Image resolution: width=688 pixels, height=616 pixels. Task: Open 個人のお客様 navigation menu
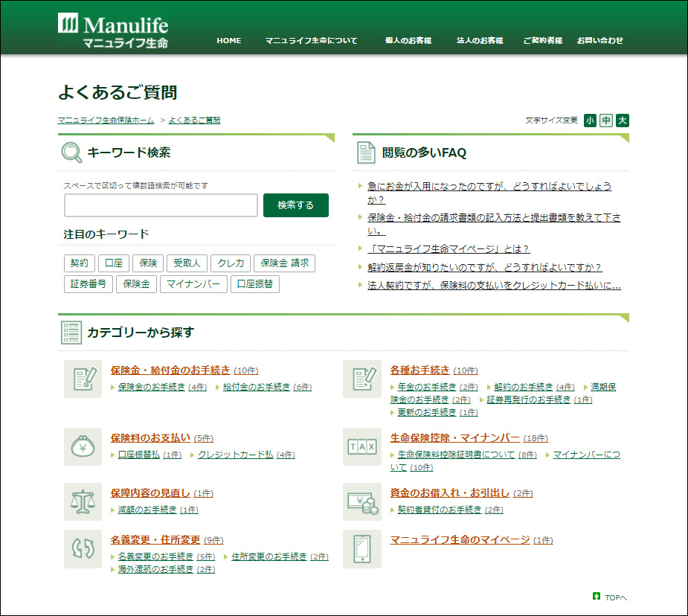pos(408,41)
